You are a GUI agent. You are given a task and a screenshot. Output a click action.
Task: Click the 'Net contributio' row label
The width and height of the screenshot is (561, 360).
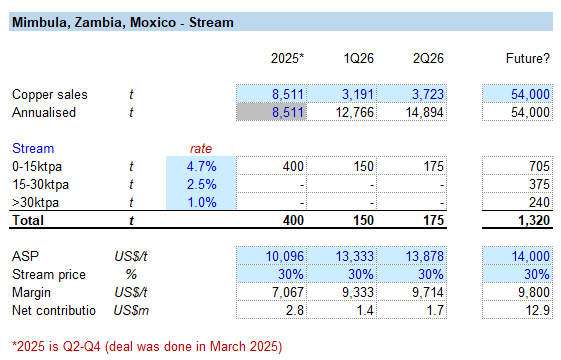(54, 310)
